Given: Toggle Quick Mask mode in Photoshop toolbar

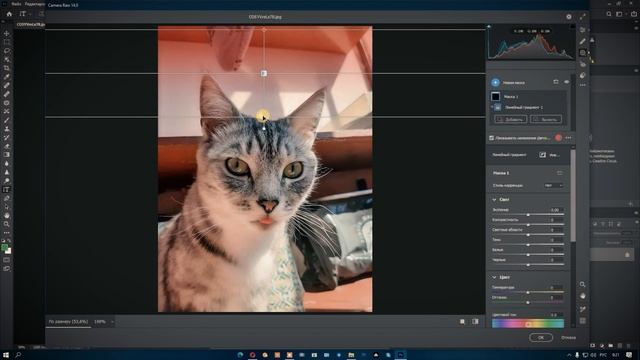Looking at the screenshot, I should click(x=7, y=260).
